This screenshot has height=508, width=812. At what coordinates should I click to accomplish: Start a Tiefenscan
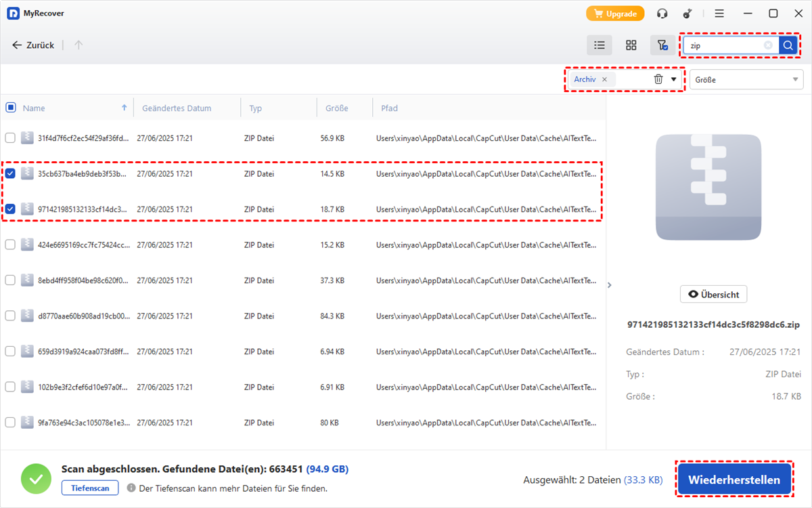pos(90,488)
